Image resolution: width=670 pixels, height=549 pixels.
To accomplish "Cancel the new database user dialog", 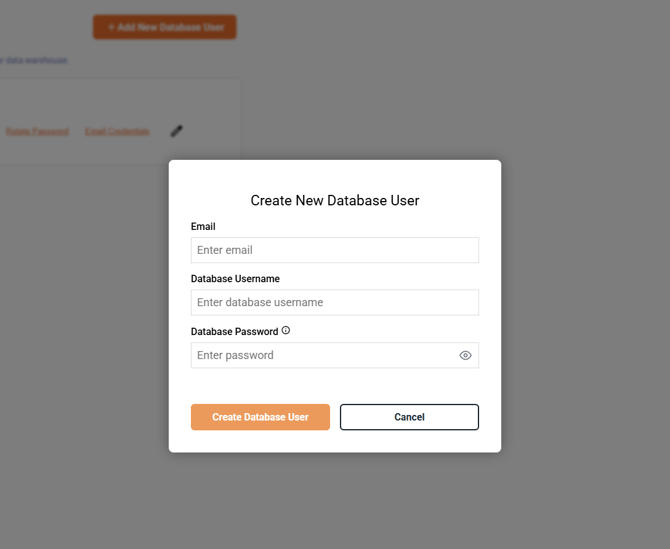I will click(409, 417).
